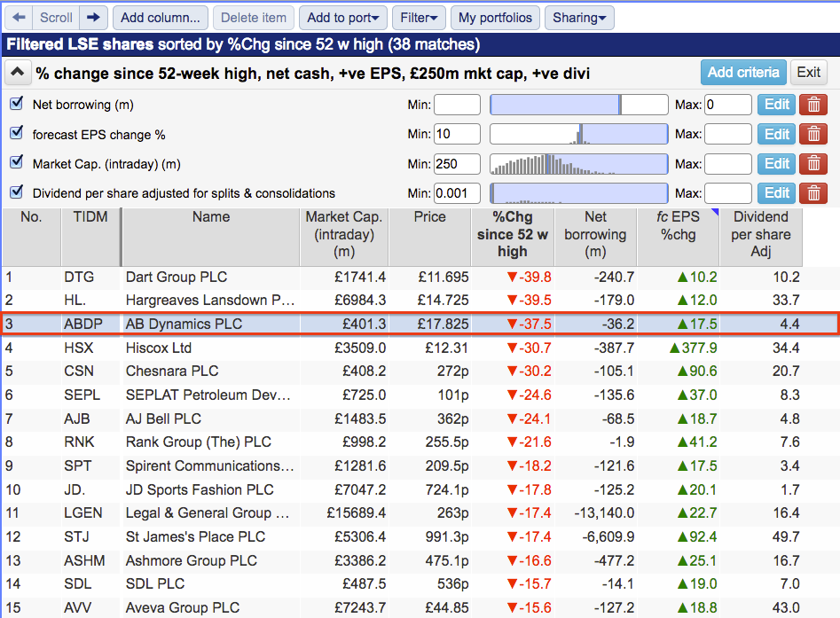Click the Net borrowing Max field showing 0
The width and height of the screenshot is (840, 618).
(728, 105)
